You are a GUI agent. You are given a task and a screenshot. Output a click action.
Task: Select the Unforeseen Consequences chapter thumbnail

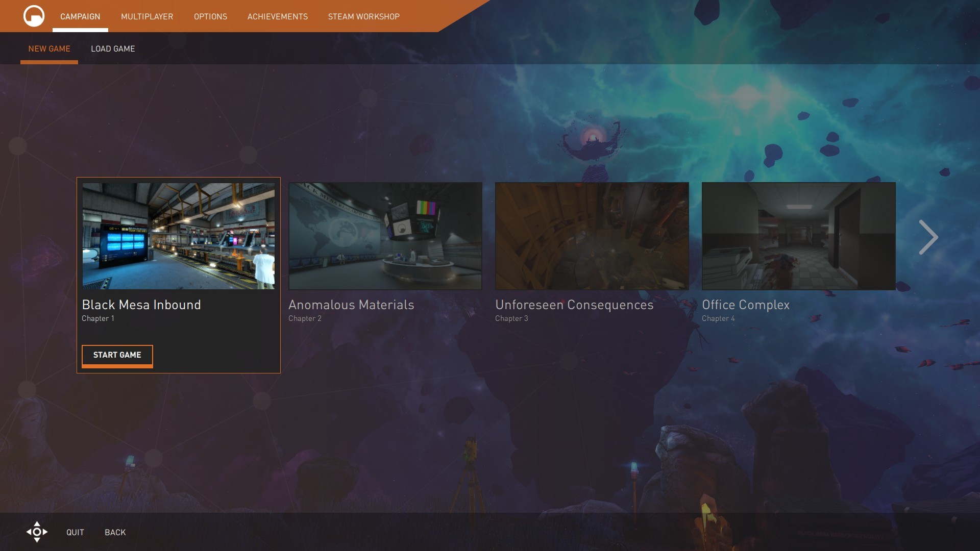pyautogui.click(x=592, y=236)
